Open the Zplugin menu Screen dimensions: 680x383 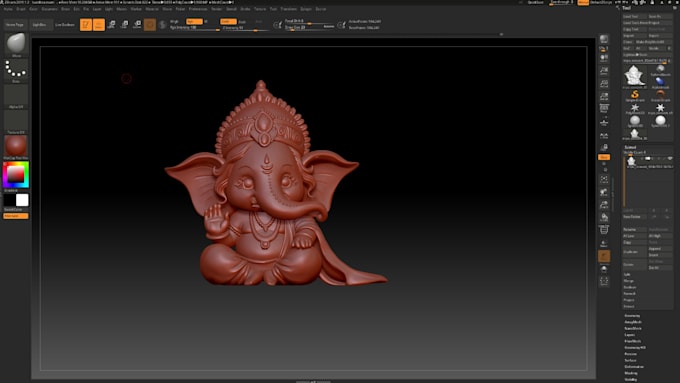tap(306, 9)
